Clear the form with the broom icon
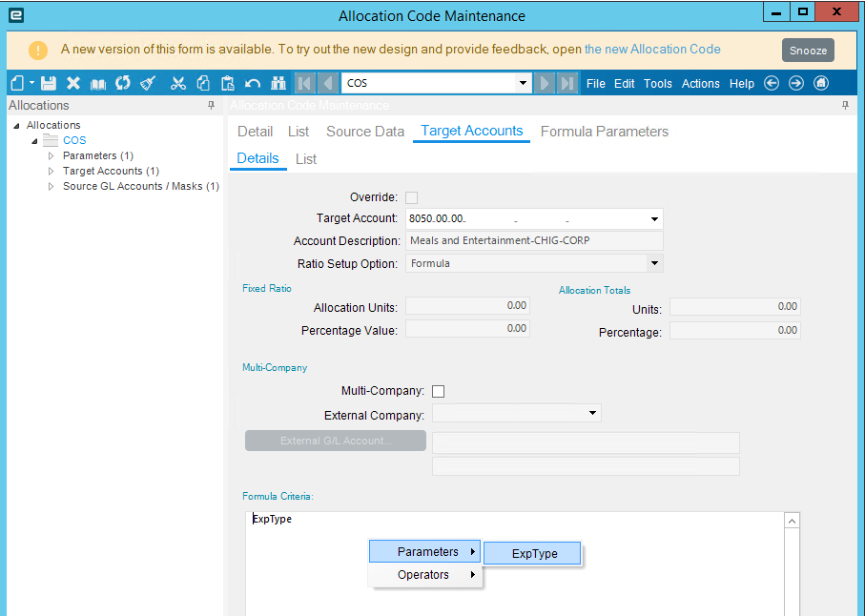This screenshot has height=616, width=865. coord(148,83)
